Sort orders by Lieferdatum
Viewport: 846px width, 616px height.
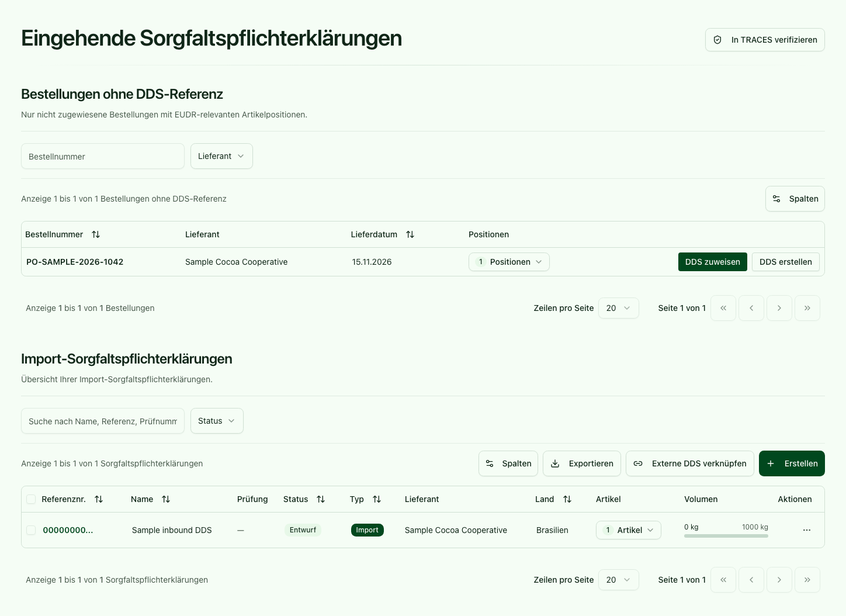tap(410, 234)
